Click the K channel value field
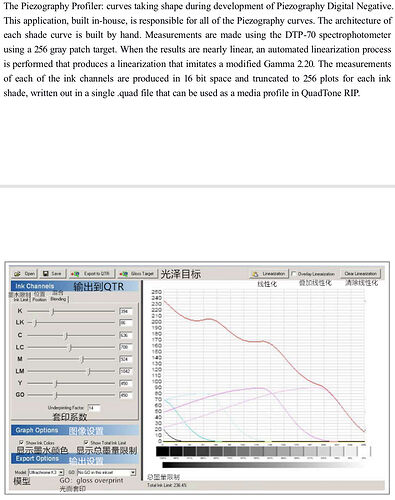This screenshot has height=500, width=395. (x=126, y=311)
